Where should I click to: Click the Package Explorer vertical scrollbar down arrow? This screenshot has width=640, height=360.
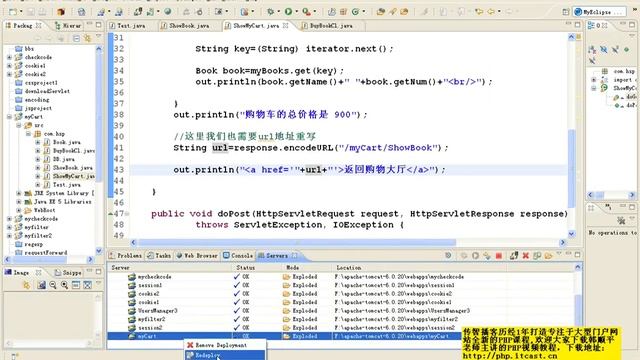click(99, 250)
